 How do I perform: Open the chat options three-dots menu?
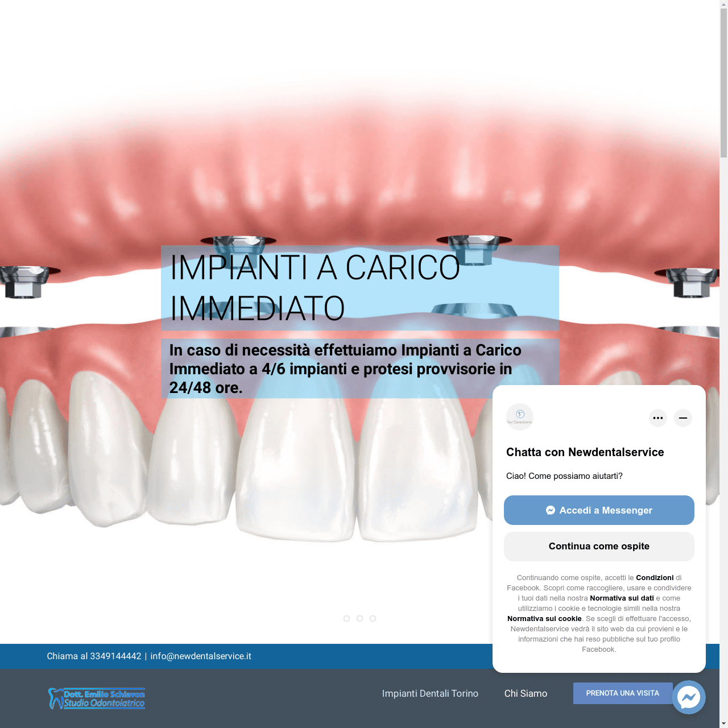(x=658, y=418)
